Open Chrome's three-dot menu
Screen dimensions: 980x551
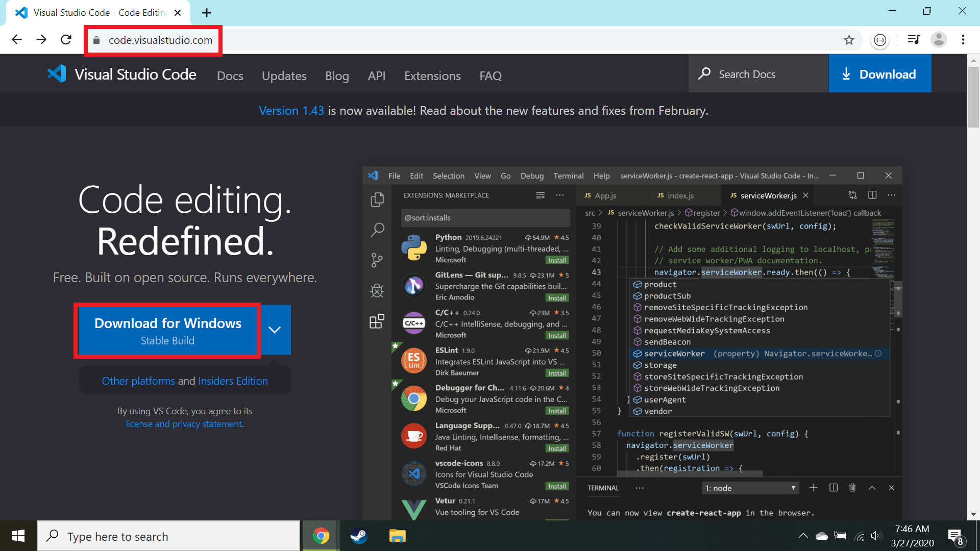[x=963, y=40]
